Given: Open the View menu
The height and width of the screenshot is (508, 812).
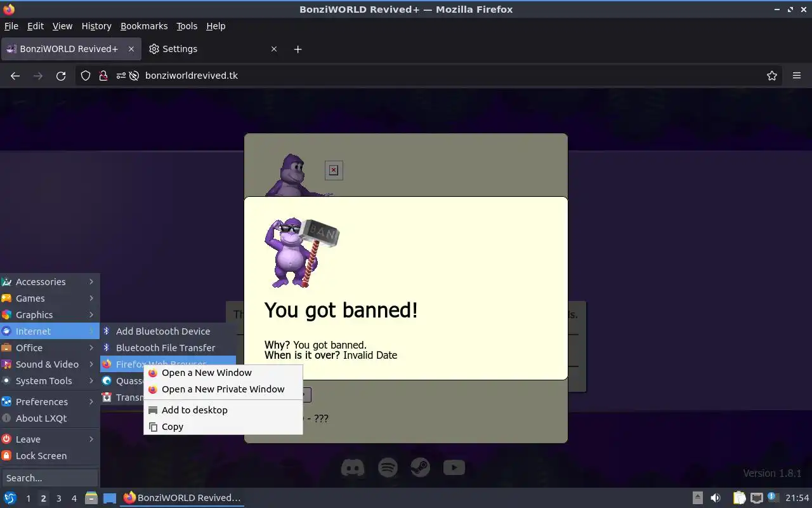Looking at the screenshot, I should (x=62, y=26).
